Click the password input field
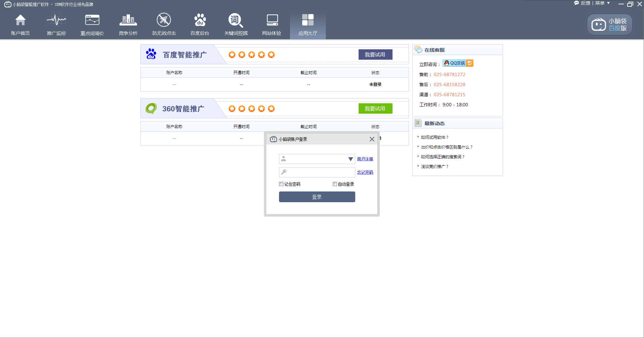The width and height of the screenshot is (644, 338). (317, 172)
